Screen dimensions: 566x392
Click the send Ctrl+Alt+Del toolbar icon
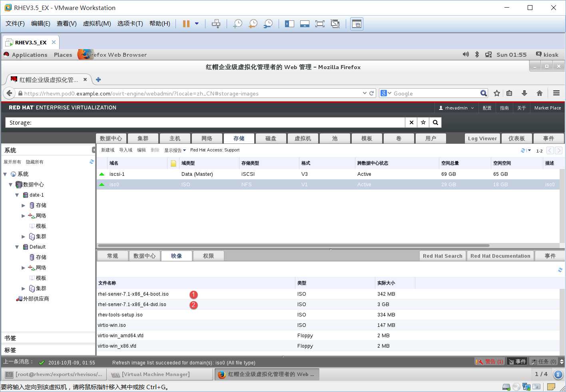[x=216, y=24]
